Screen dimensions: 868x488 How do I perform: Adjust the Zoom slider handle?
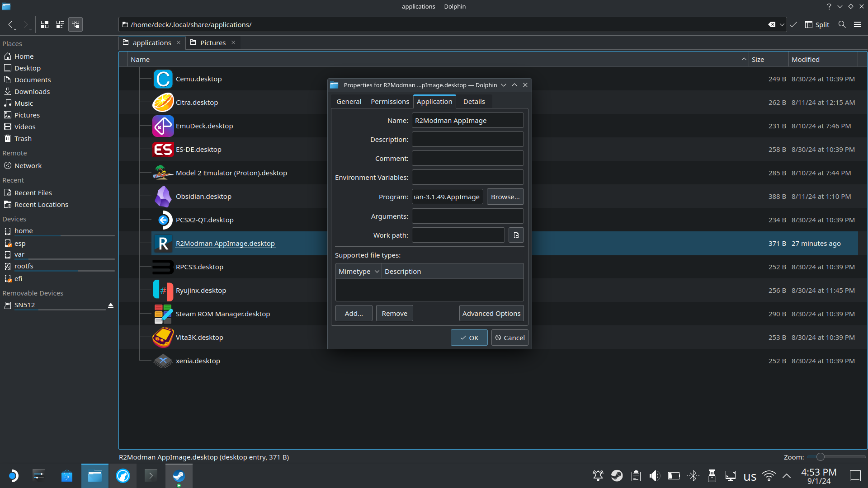[821, 457]
